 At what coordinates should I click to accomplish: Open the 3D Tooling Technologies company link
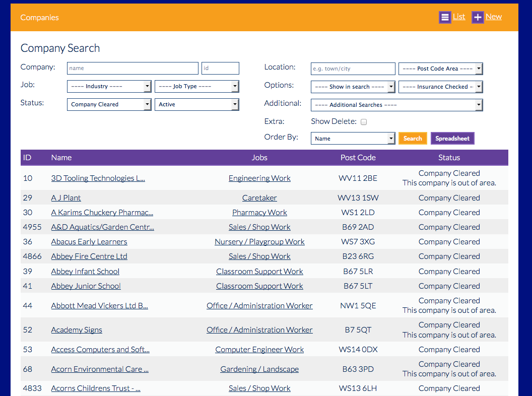pos(98,178)
